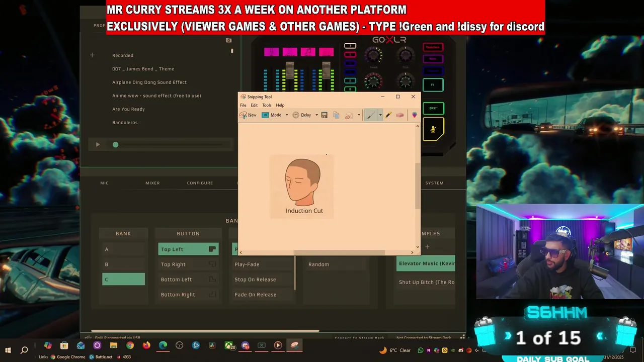644x362 pixels.
Task: Open the Delay dropdown arrow
Action: 316,115
